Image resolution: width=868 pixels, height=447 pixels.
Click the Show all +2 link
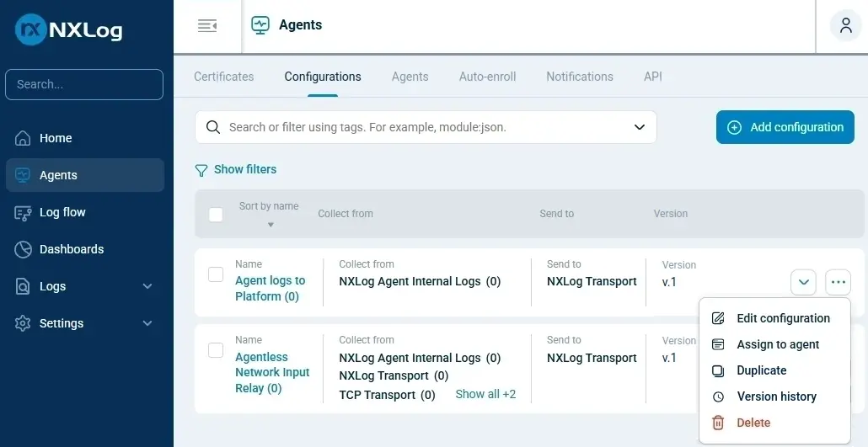click(x=485, y=394)
